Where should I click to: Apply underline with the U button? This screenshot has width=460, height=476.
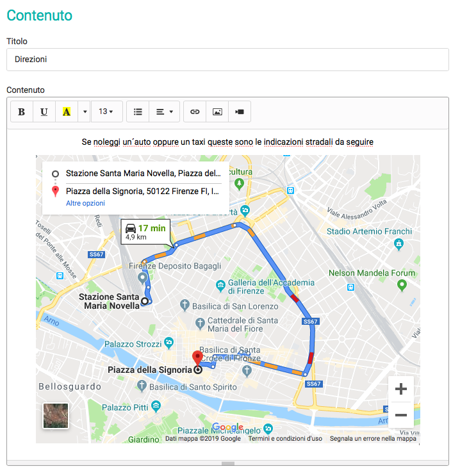pyautogui.click(x=44, y=111)
